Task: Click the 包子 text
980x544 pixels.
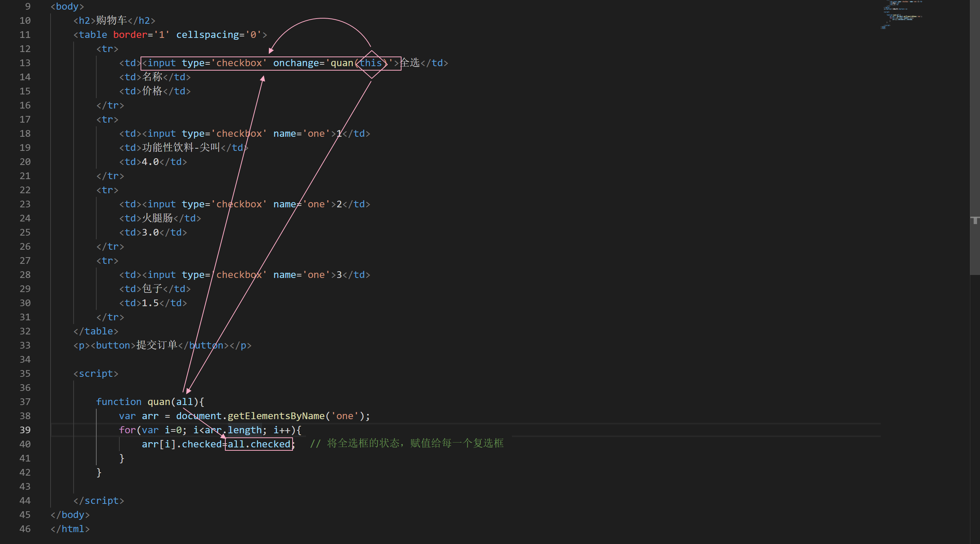Action: (x=152, y=289)
